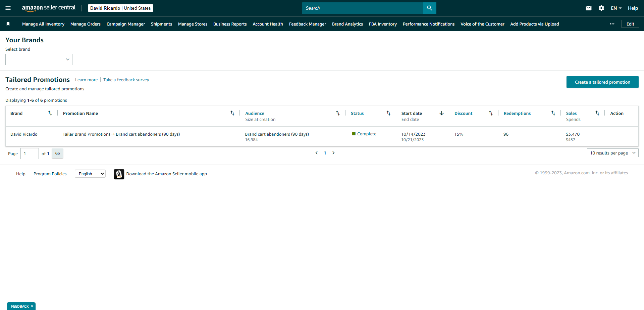
Task: Open Business Reports
Action: (230, 24)
